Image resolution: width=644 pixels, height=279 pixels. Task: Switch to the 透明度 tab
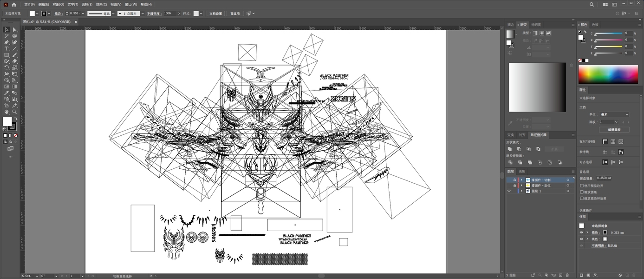[x=535, y=25]
